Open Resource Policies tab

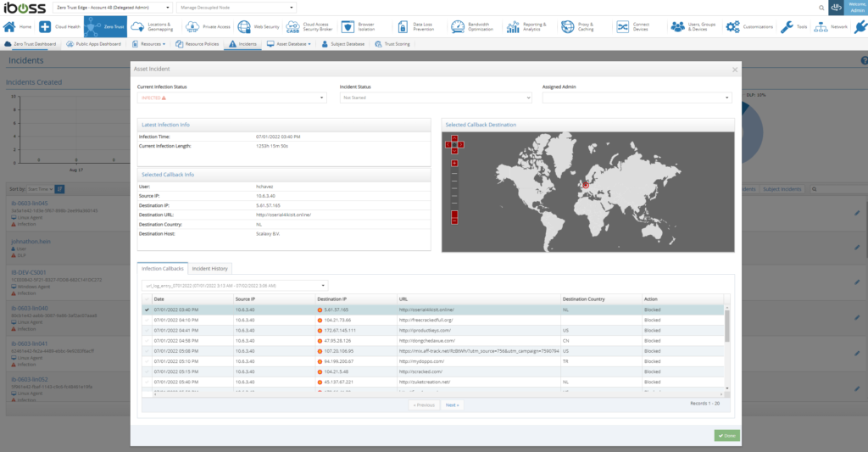coord(197,44)
